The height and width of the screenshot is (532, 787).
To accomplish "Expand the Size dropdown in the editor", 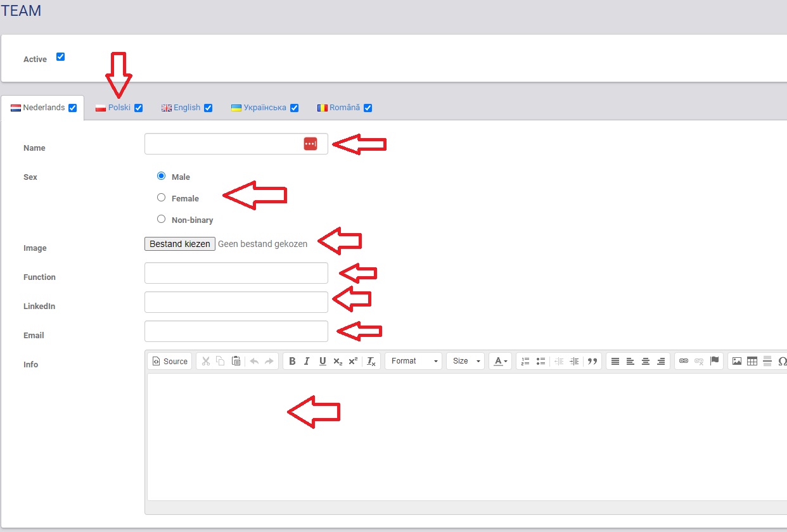I will (465, 361).
